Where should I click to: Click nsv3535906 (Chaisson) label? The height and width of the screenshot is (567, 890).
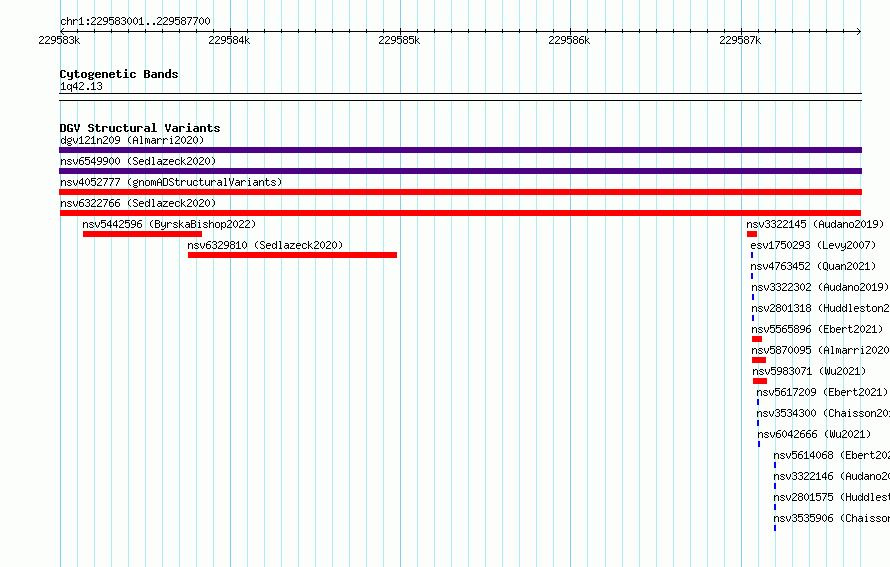(x=831, y=518)
